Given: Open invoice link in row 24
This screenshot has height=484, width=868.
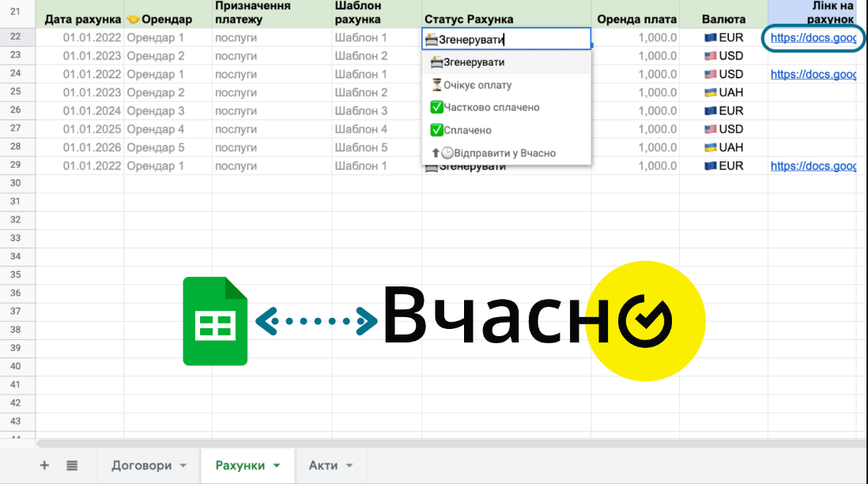Looking at the screenshot, I should pyautogui.click(x=813, y=74).
